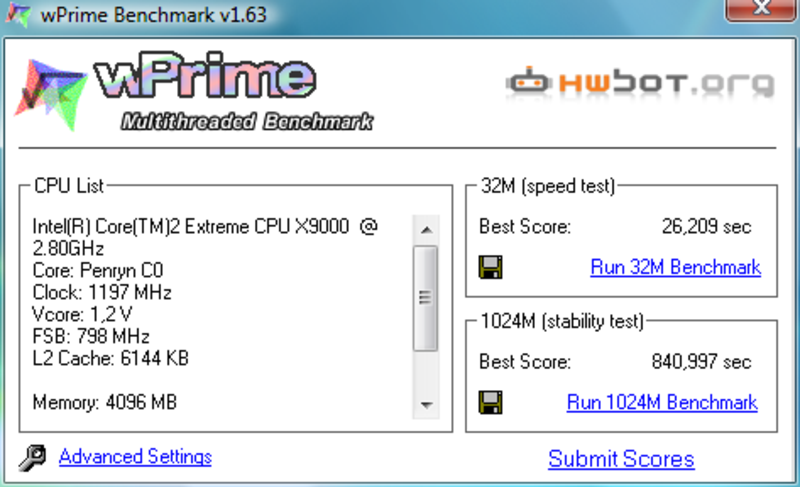Viewport: 800px width, 487px height.
Task: Click the 32M Best Score value
Action: coord(707,226)
